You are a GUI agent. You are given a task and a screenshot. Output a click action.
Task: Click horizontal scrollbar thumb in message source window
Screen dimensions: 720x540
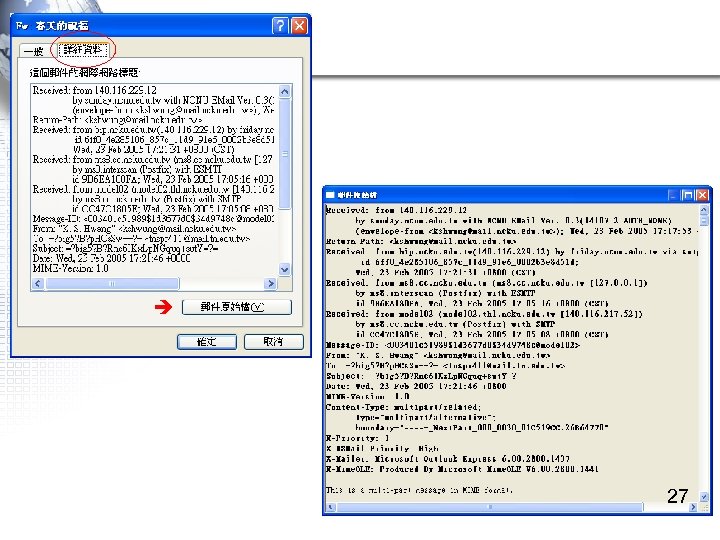point(490,507)
